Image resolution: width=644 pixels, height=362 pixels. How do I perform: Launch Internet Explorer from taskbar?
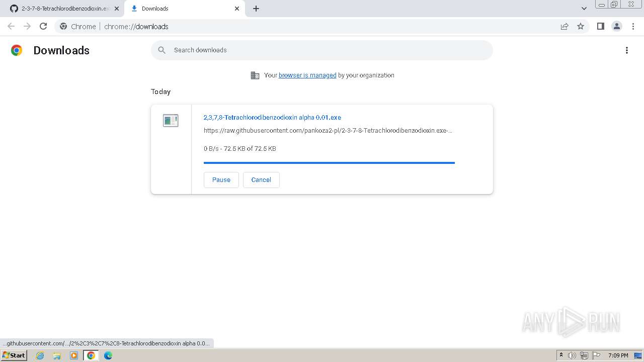coord(40,355)
